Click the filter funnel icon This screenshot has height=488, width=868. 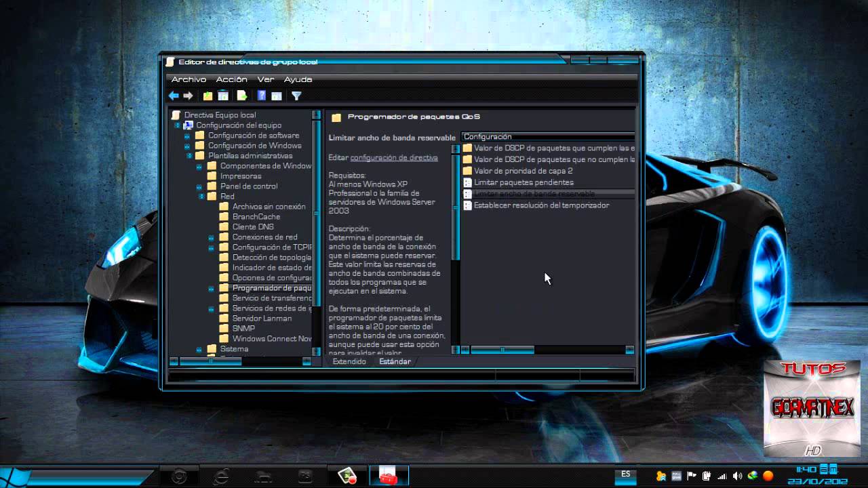point(296,96)
